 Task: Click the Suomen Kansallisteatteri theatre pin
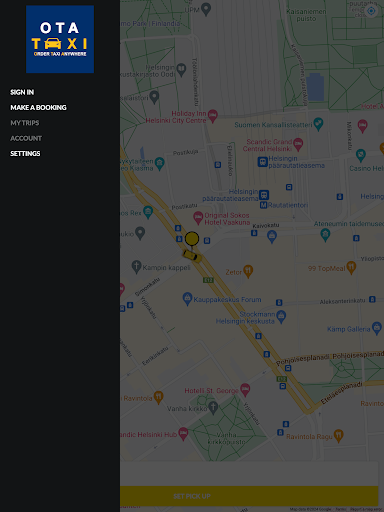click(318, 124)
